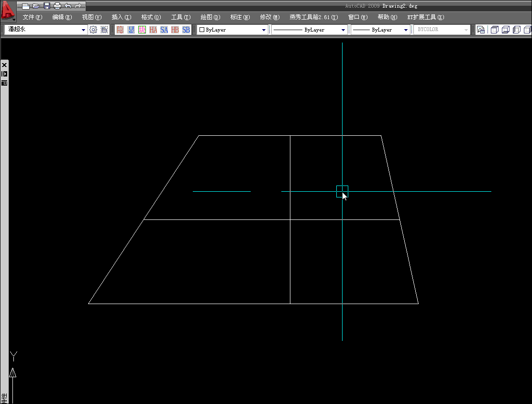Viewport: 532px width, 404px height.
Task: Click the 显 (show) toolbar button
Action: 131,30
